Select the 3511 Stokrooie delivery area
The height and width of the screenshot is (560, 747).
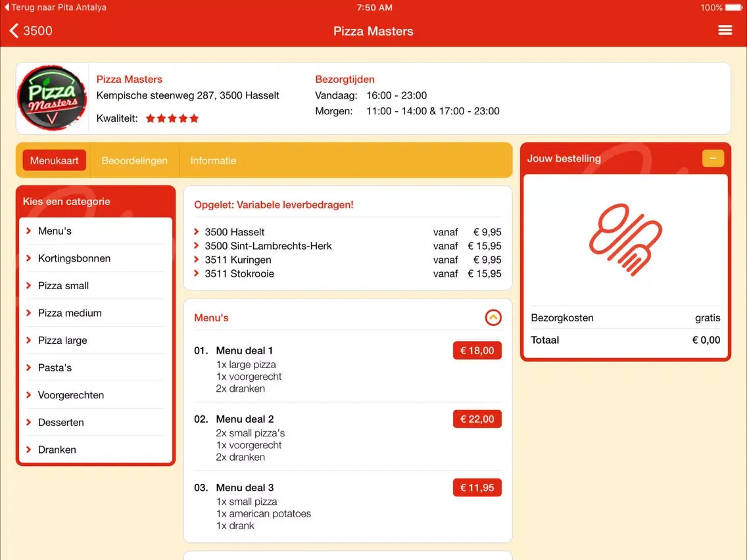(x=347, y=273)
